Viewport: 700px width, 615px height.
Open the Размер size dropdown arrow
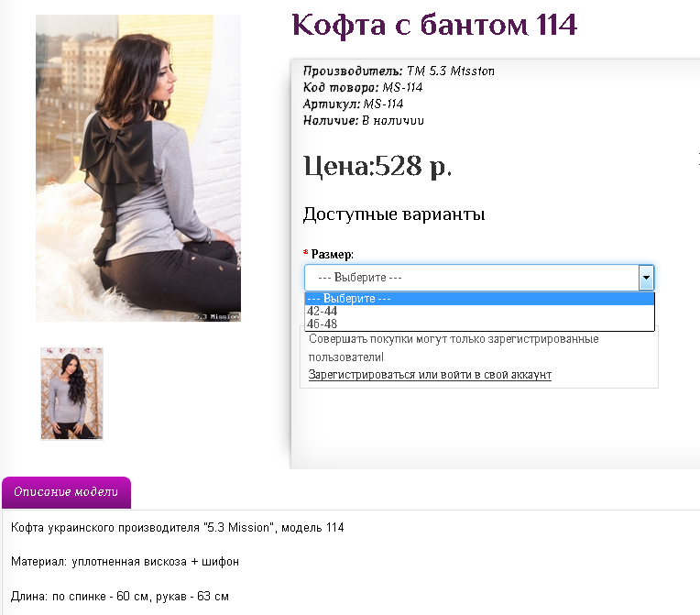[x=646, y=278]
